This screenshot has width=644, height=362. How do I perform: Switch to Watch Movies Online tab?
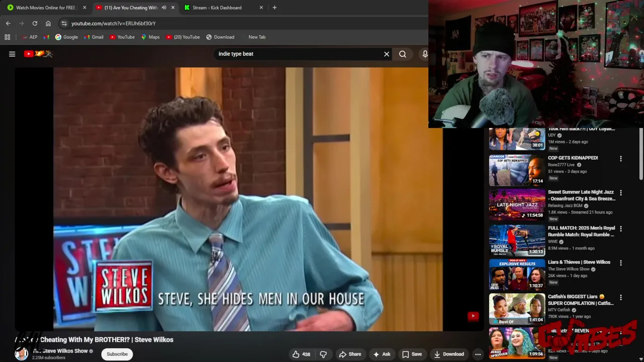(x=45, y=8)
